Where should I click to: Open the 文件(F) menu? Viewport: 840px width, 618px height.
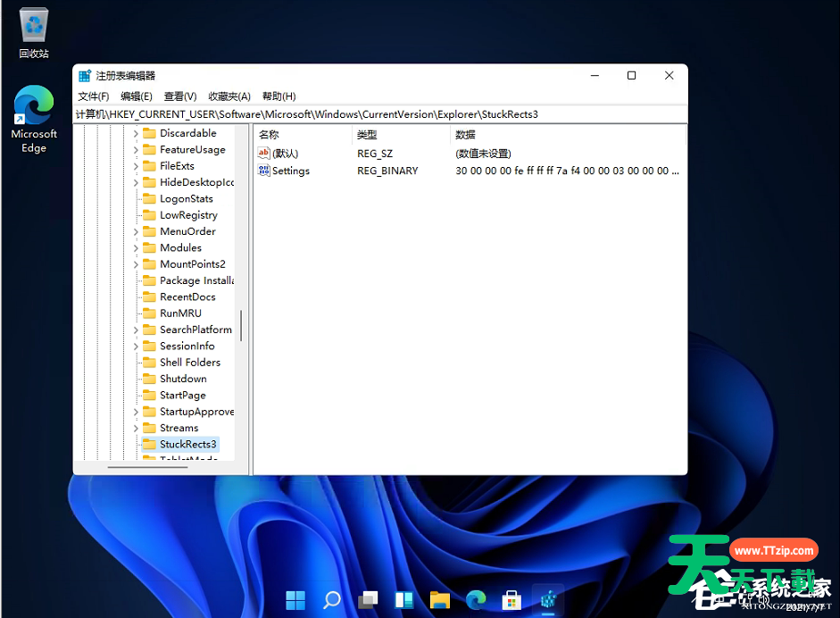click(93, 96)
